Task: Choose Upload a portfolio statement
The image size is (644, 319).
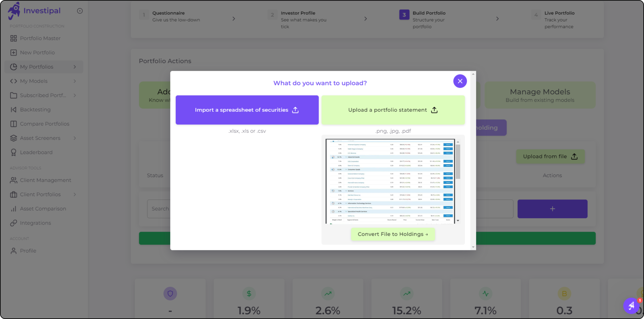Action: click(393, 110)
